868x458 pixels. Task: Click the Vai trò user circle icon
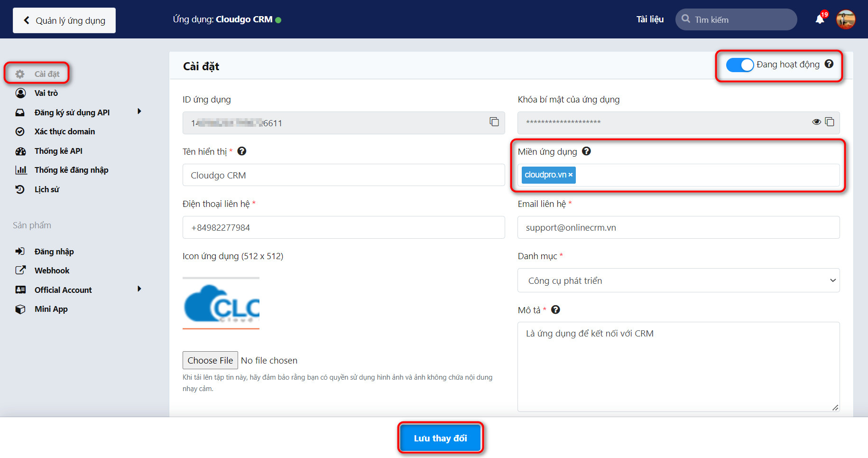click(20, 93)
